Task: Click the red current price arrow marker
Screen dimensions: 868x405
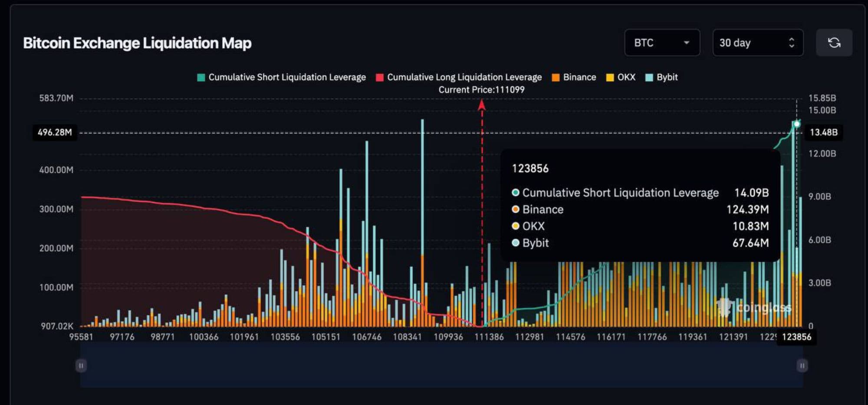Action: [481, 105]
